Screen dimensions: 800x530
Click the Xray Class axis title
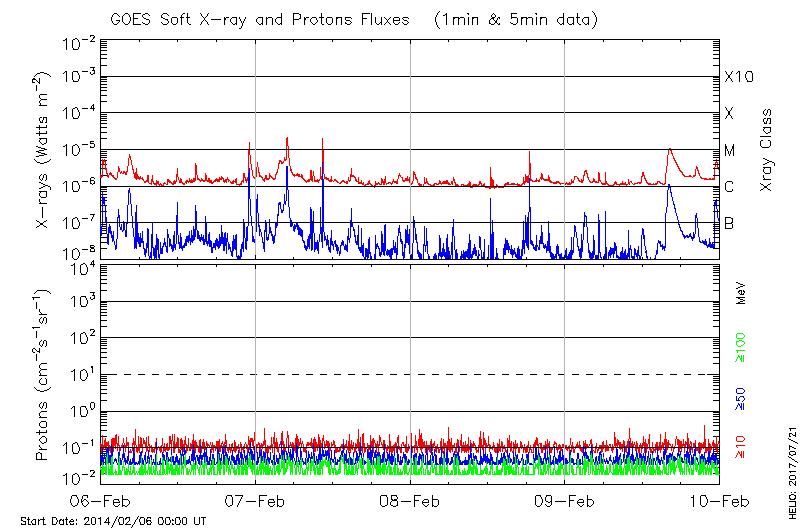[x=766, y=150]
